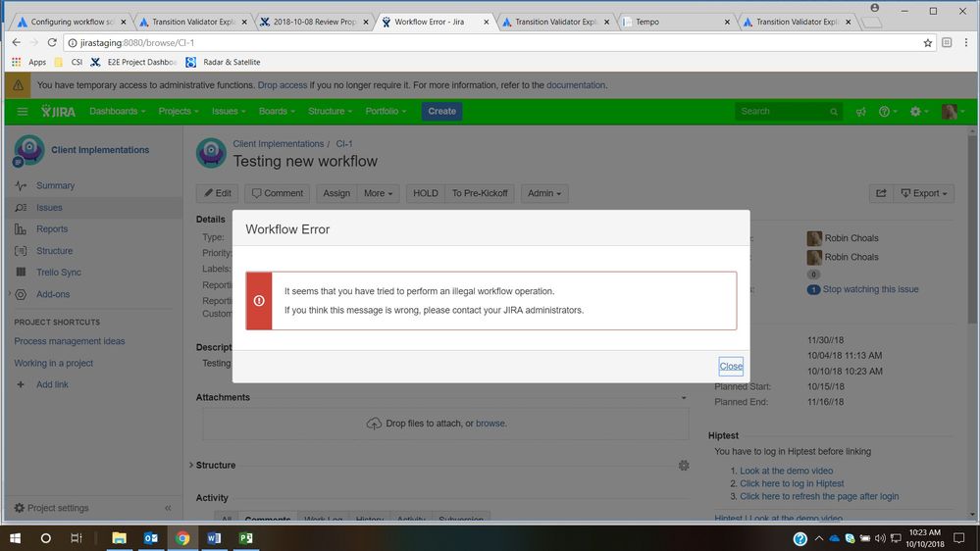This screenshot has width=980, height=551.
Task: Open Structure in the project sidebar
Action: point(54,251)
